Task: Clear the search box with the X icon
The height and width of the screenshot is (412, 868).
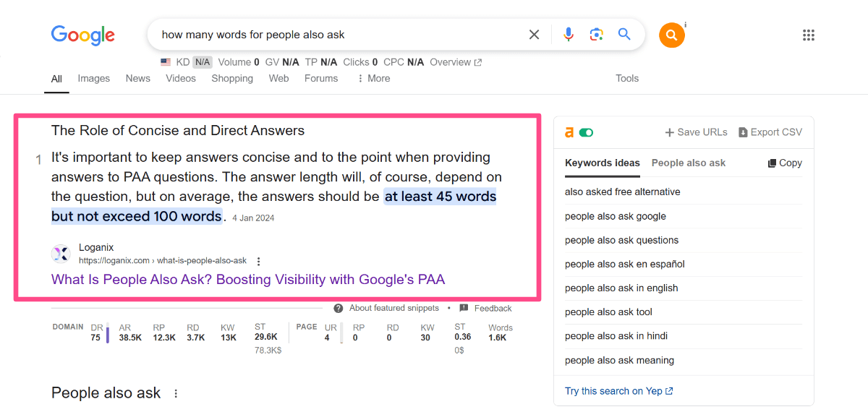Action: coord(534,35)
